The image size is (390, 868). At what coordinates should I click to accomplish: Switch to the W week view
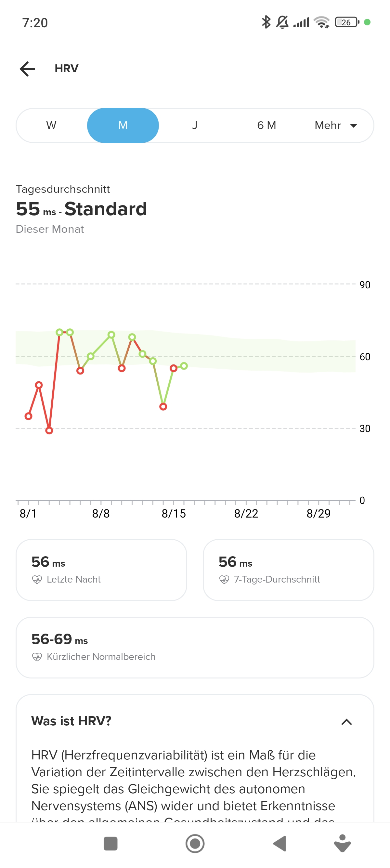click(51, 125)
